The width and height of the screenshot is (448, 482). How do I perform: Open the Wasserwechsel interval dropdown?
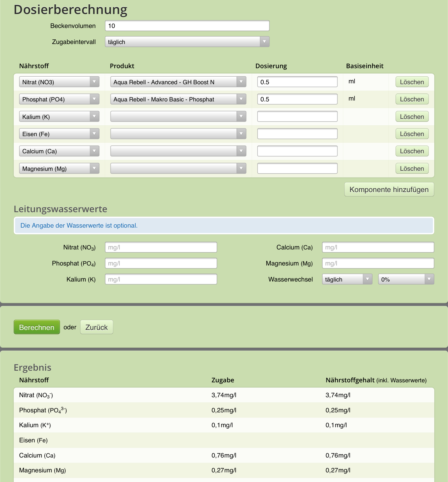(347, 279)
